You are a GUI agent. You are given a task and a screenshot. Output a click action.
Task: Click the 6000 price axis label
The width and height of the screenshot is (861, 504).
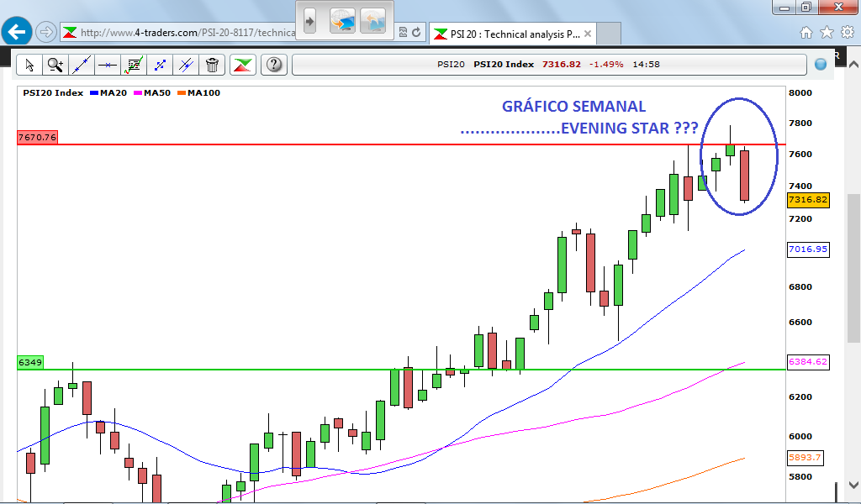pos(800,437)
